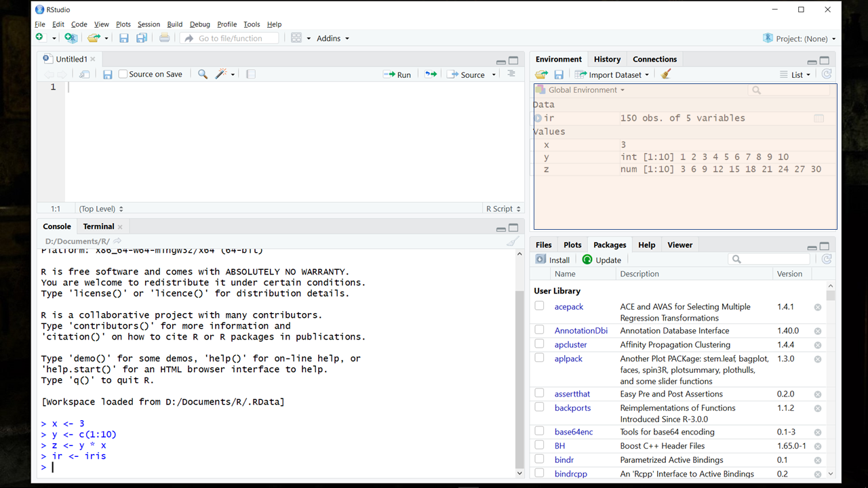Screen dimensions: 868x488
Task: Open the Tools menu
Action: click(252, 24)
